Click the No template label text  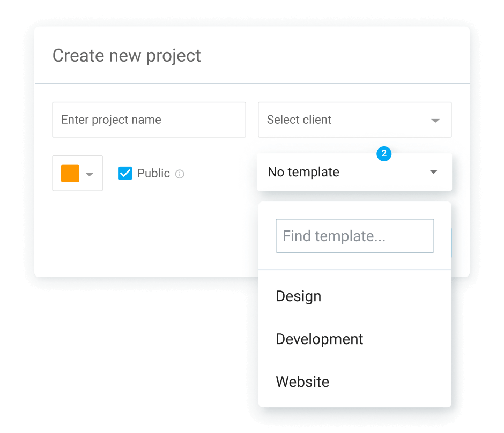303,172
